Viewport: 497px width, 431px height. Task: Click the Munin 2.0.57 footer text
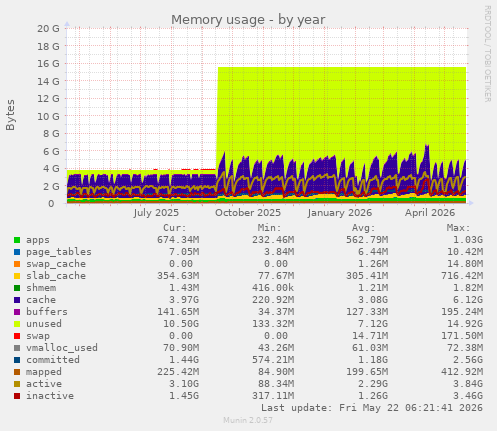coord(248,420)
